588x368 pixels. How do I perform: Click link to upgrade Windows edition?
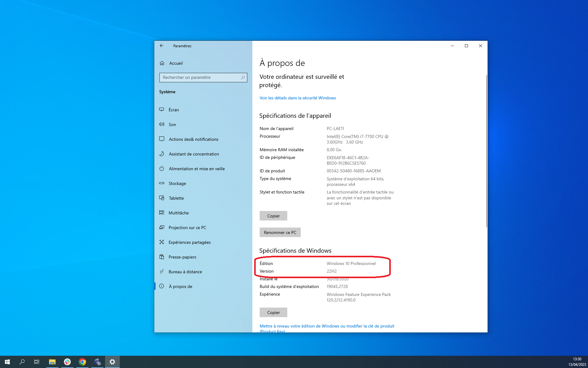pyautogui.click(x=327, y=326)
